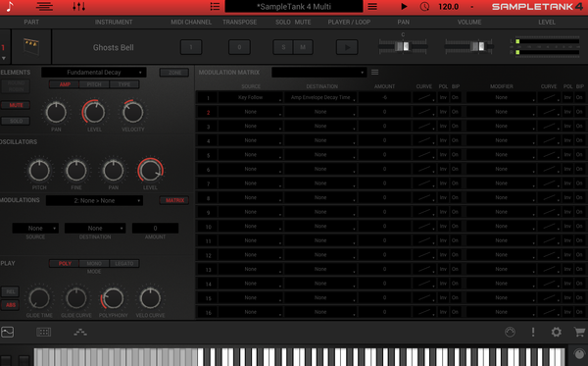
Task: Click the oscillator Level knob
Action: 150,171
